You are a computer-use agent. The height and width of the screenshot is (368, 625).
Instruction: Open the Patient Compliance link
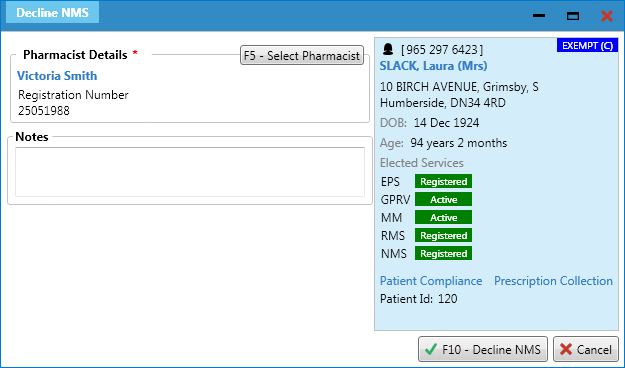pyautogui.click(x=431, y=281)
